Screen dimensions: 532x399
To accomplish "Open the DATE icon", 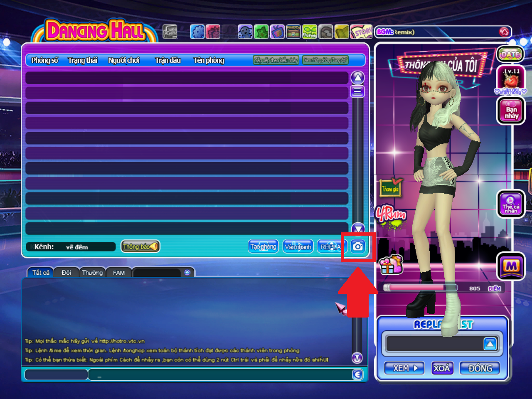I will pyautogui.click(x=510, y=54).
